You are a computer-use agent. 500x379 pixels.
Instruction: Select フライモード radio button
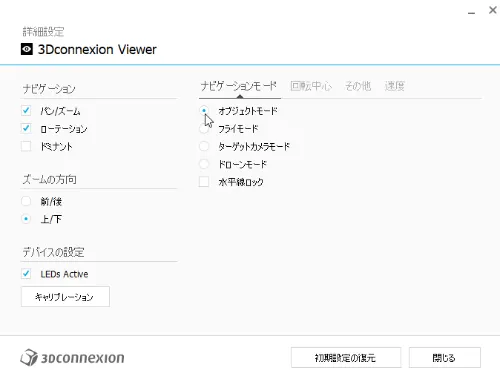point(204,128)
